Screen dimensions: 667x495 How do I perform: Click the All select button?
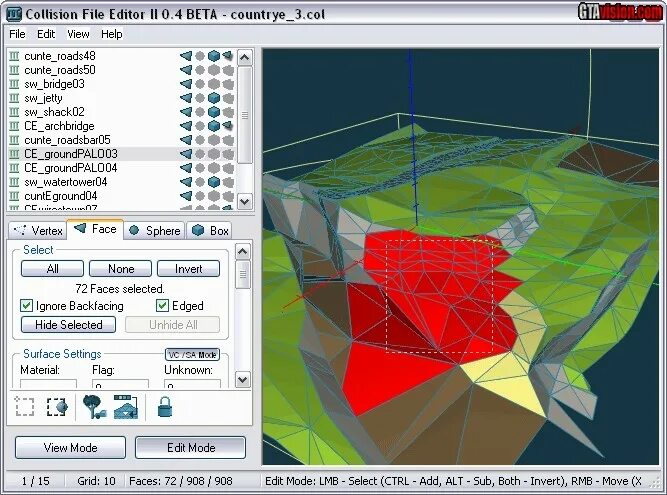tap(52, 269)
